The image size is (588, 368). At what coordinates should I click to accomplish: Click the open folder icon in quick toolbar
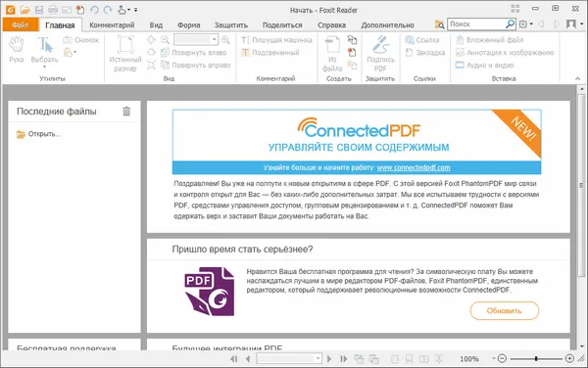24,10
